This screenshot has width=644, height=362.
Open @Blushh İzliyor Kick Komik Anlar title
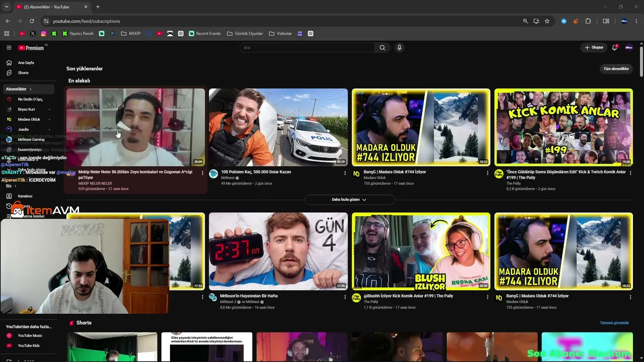(x=409, y=296)
